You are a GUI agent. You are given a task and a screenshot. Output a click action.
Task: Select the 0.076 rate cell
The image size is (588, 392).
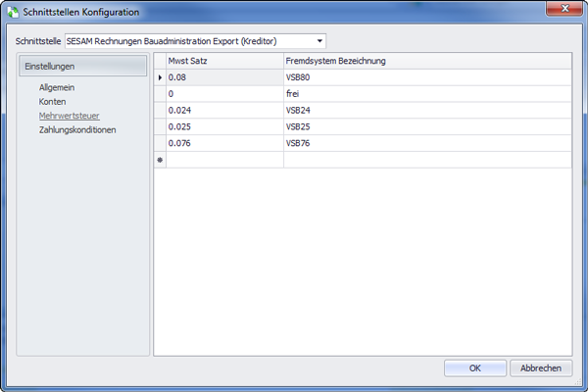[224, 143]
